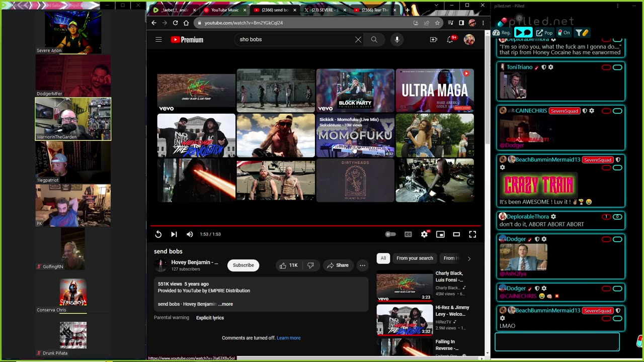
Task: Open the tab search dropdown arrow
Action: point(436,6)
